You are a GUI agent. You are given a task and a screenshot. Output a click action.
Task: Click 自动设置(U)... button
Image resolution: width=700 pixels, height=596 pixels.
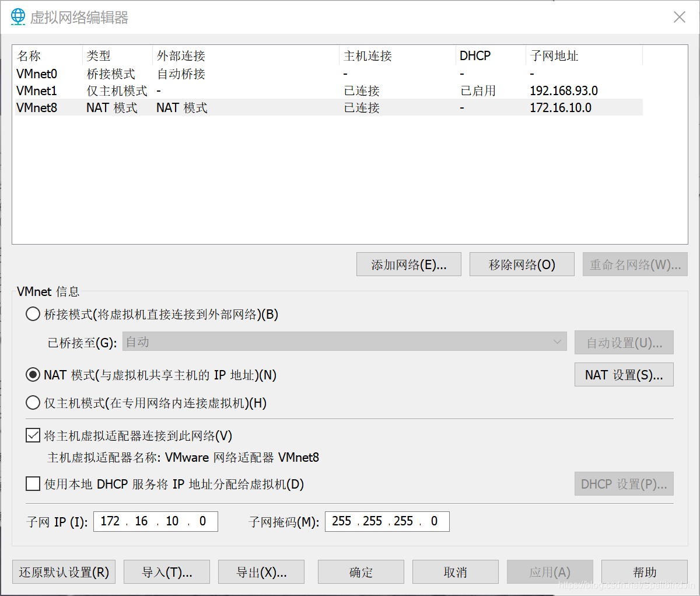pos(624,343)
